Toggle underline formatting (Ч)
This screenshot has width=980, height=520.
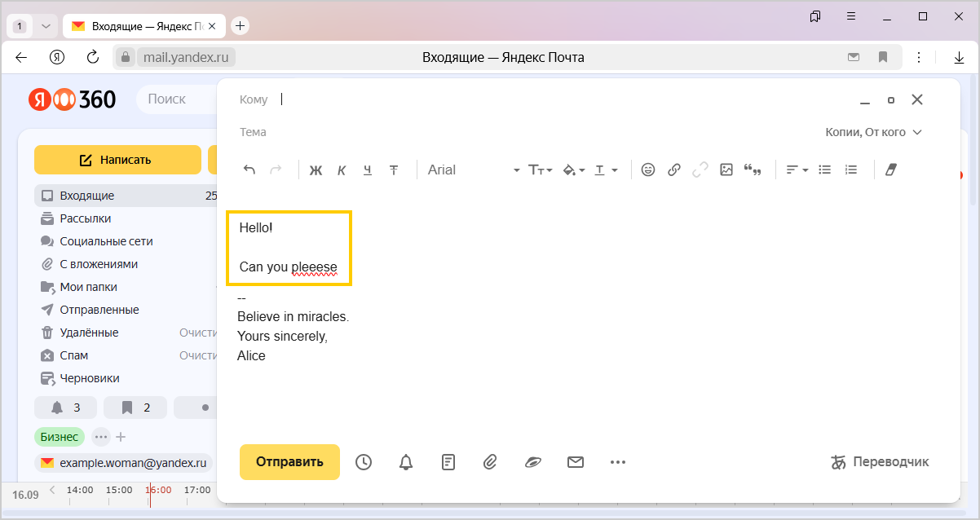[x=368, y=170]
